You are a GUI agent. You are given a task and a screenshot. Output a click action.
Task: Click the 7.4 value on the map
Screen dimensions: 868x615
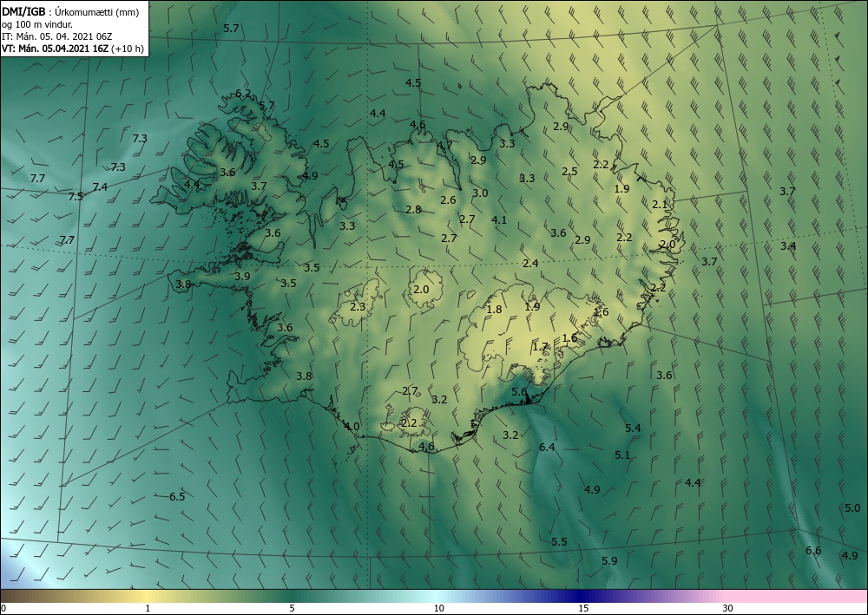[100, 187]
